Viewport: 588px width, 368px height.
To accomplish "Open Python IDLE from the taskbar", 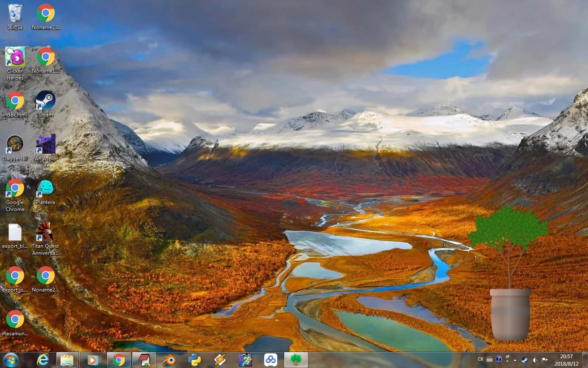I will 195,359.
